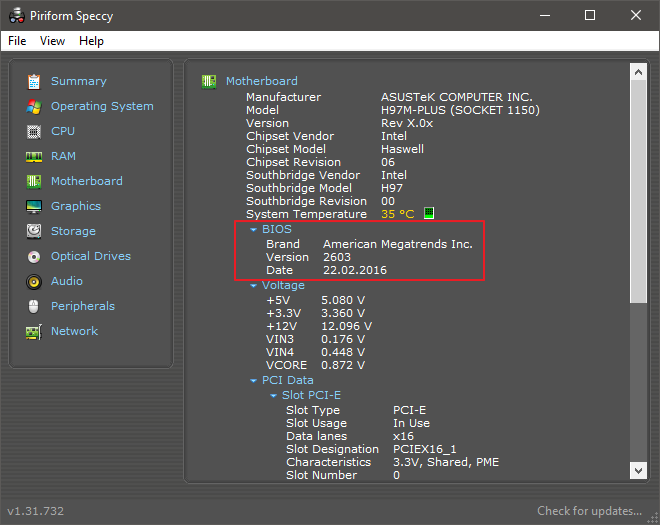Click the Audio speaker icon

tap(34, 282)
